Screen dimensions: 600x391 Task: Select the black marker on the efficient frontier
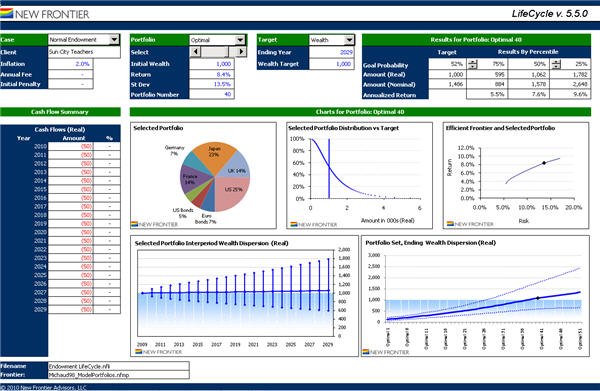click(544, 163)
